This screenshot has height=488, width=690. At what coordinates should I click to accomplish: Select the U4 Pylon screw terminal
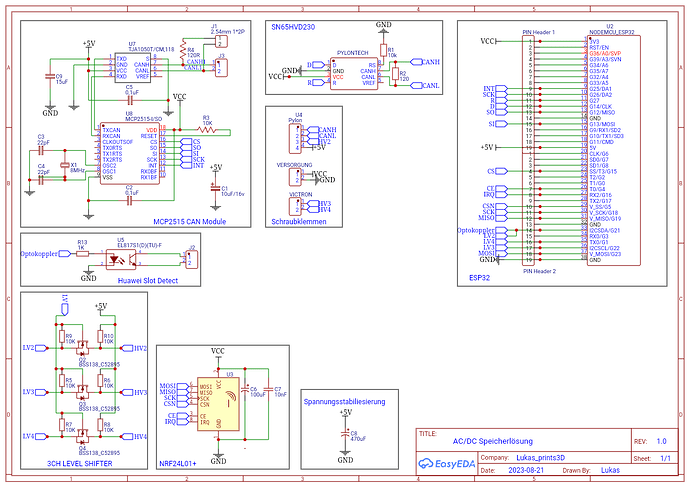coord(295,139)
